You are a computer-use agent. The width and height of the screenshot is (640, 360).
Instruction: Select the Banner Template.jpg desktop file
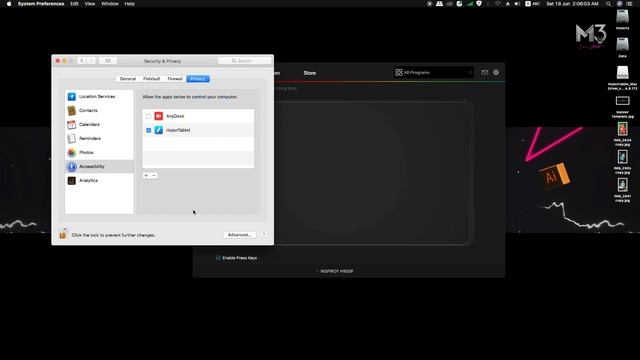pyautogui.click(x=622, y=107)
